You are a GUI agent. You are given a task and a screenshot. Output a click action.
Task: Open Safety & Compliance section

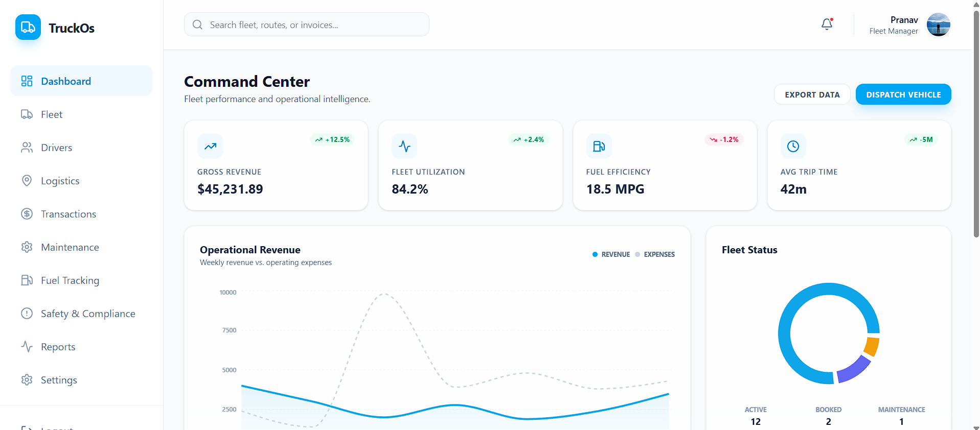tap(88, 314)
